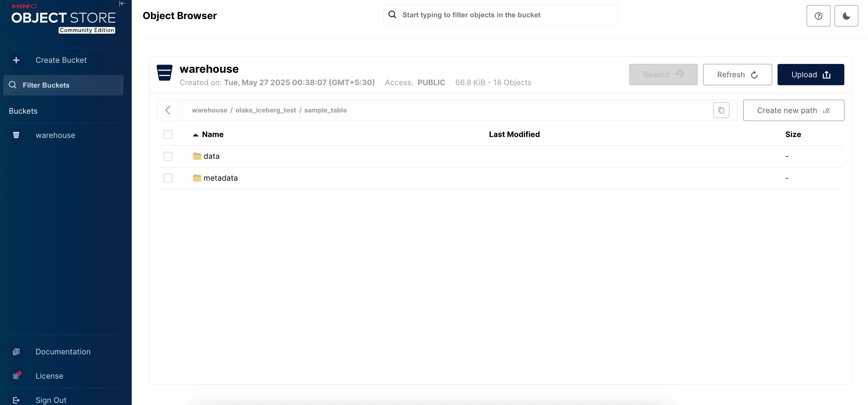Copy path with clipboard icon
This screenshot has width=868, height=405.
[x=721, y=110]
